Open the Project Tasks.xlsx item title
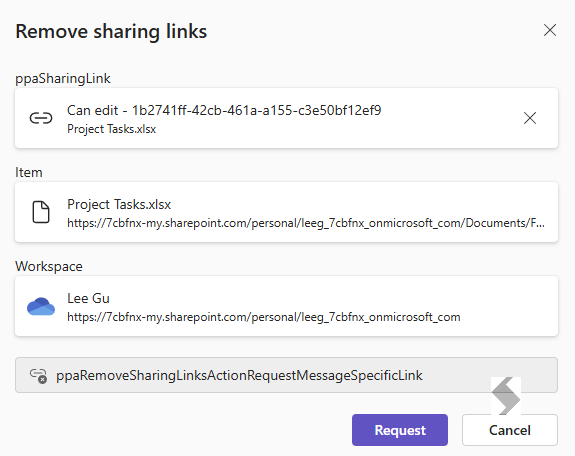The width and height of the screenshot is (575, 456). [119, 204]
